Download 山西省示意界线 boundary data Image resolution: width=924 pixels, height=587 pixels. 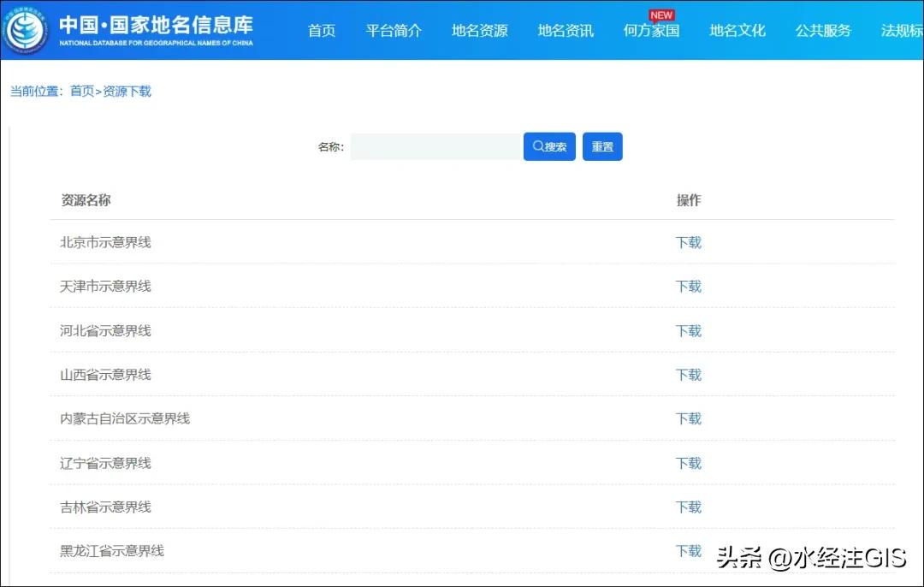click(689, 375)
